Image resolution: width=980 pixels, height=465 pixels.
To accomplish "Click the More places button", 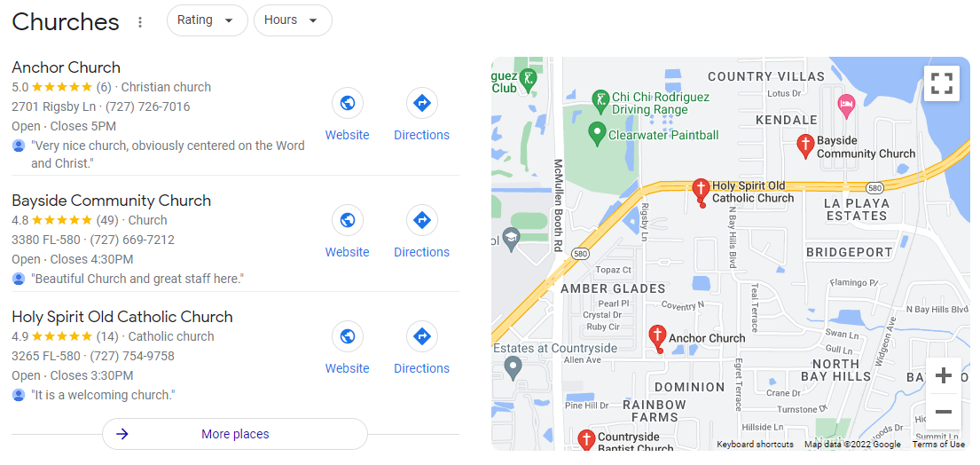I will pyautogui.click(x=234, y=434).
